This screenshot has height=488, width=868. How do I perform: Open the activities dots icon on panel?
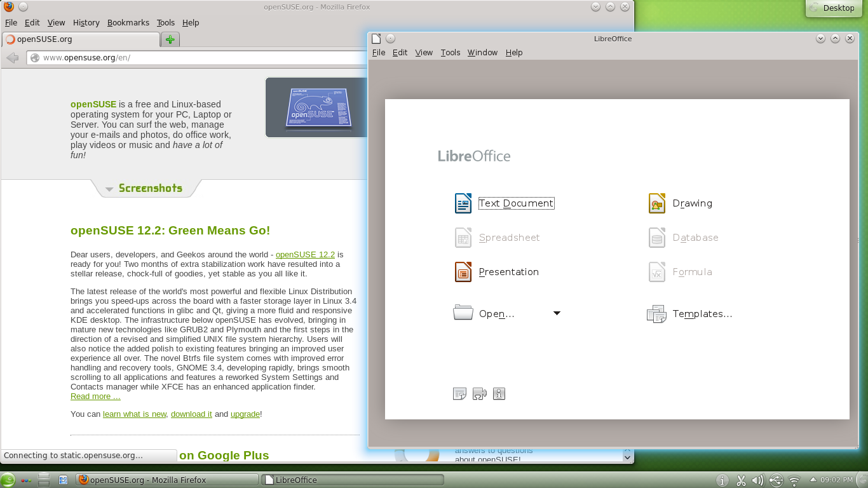click(x=26, y=480)
